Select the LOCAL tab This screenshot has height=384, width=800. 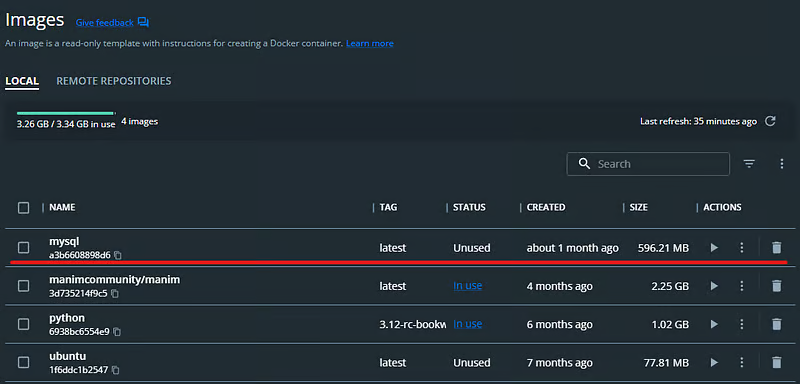[22, 82]
